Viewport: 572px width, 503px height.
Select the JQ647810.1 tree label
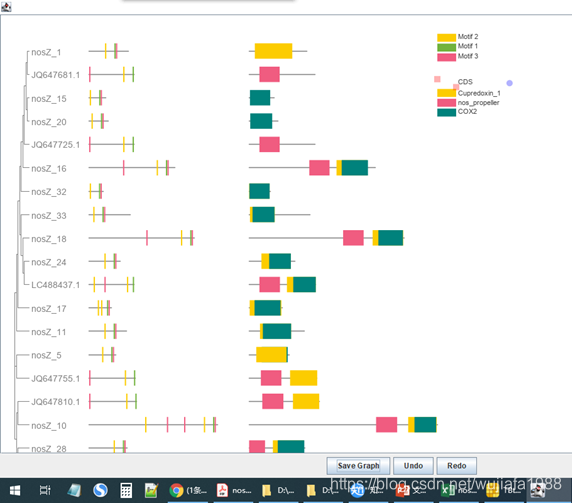point(55,402)
